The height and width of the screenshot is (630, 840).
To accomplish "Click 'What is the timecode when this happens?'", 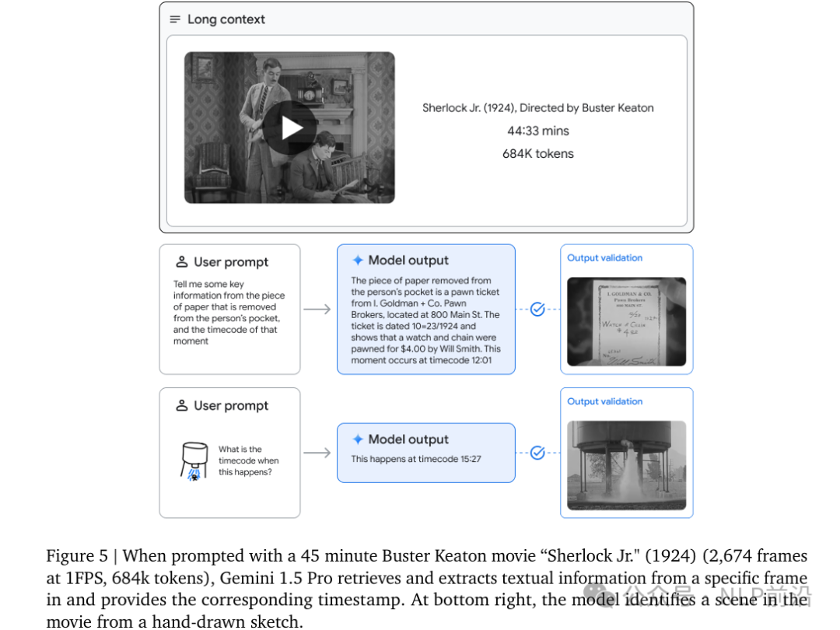I will click(x=248, y=460).
